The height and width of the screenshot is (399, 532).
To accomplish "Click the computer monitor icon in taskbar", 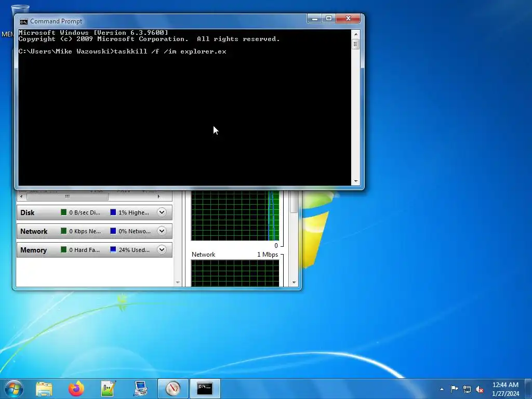I will pyautogui.click(x=140, y=389).
